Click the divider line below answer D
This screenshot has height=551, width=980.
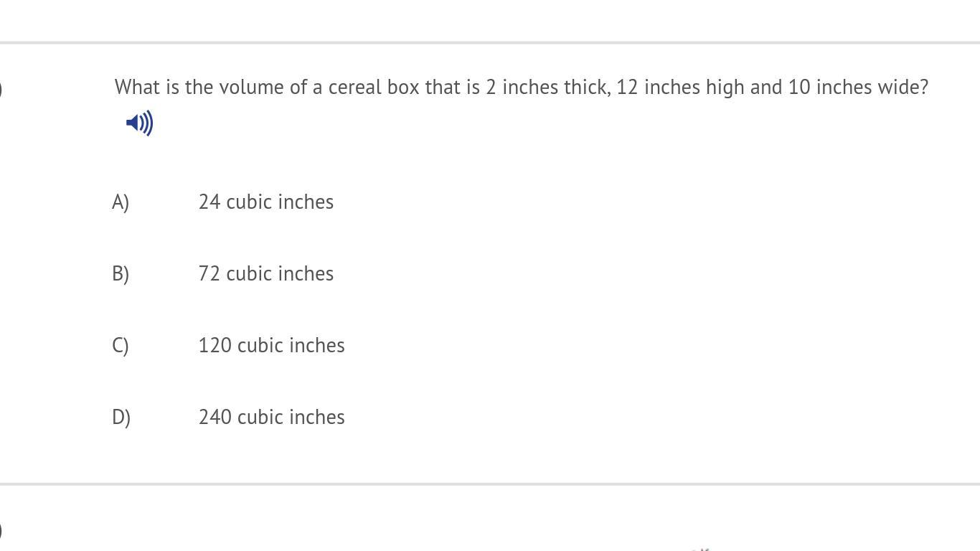point(490,484)
